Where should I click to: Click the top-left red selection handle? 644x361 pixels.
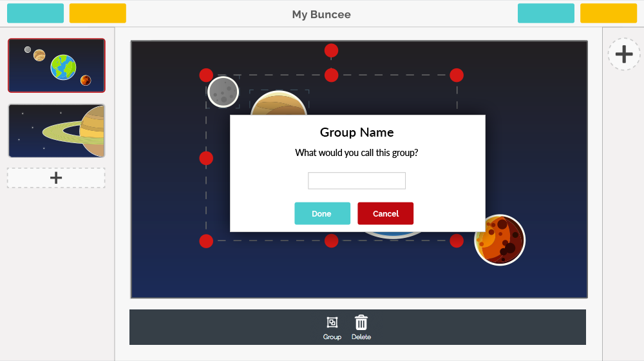(206, 75)
